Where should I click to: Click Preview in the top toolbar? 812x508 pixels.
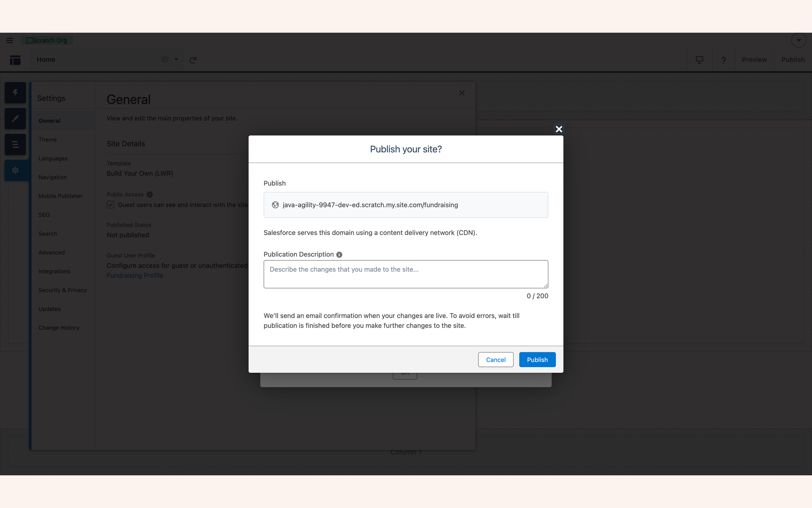click(x=754, y=60)
